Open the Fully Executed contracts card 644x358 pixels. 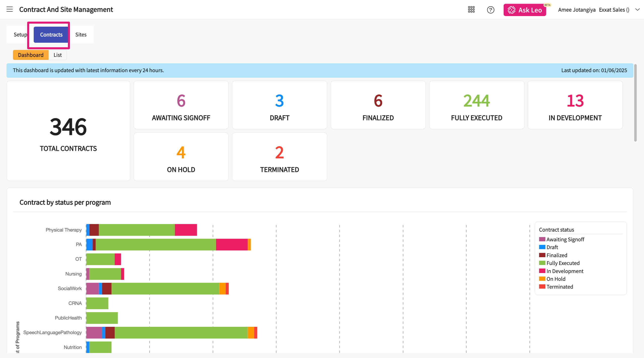[476, 105]
